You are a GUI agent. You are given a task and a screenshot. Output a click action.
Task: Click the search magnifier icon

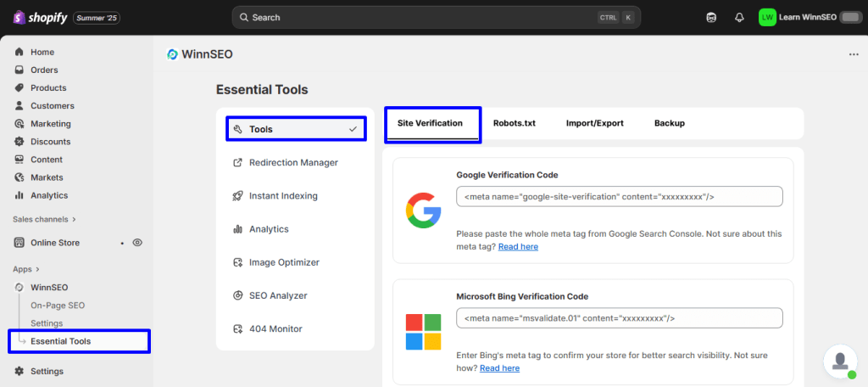pyautogui.click(x=243, y=17)
